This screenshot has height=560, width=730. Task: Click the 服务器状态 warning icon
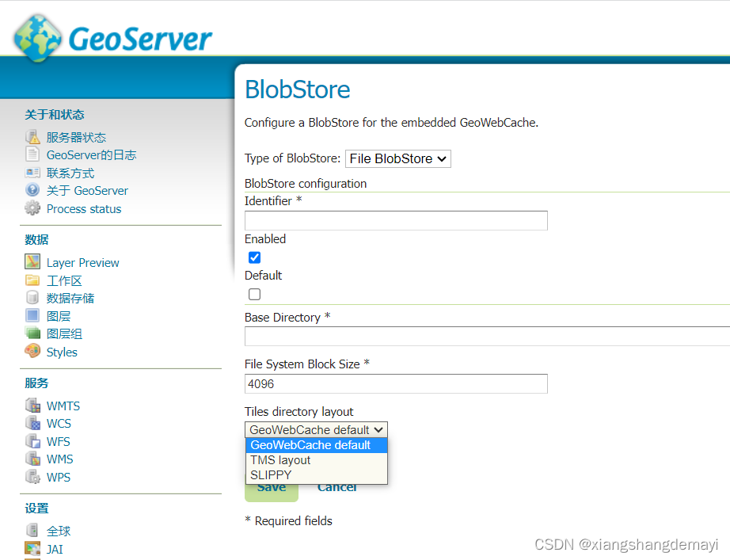click(x=32, y=137)
